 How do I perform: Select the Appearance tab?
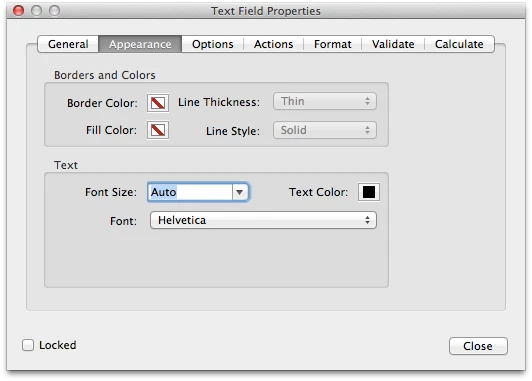140,44
